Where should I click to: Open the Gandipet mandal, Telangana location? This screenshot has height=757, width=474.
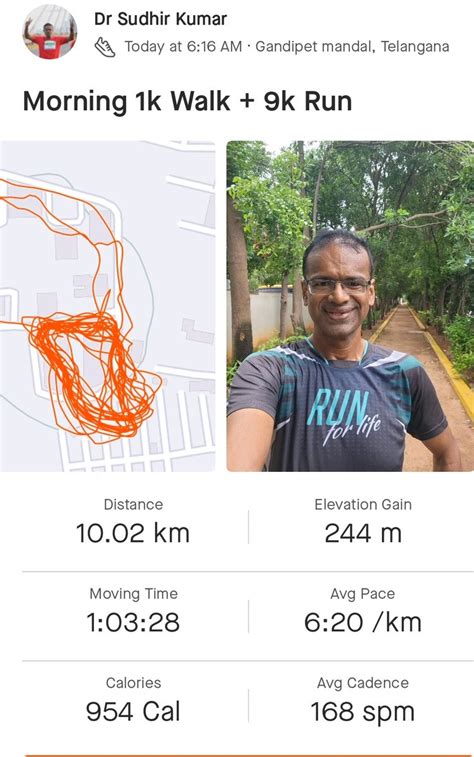click(352, 47)
